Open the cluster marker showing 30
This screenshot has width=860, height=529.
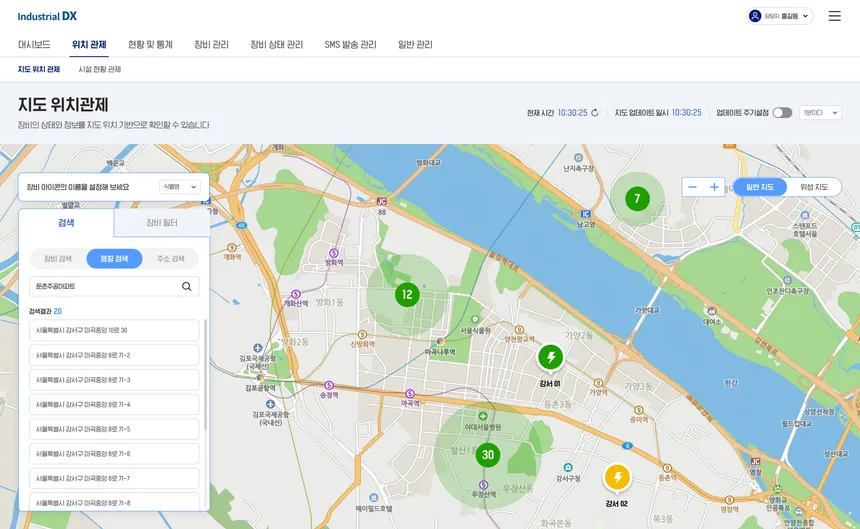pos(488,454)
